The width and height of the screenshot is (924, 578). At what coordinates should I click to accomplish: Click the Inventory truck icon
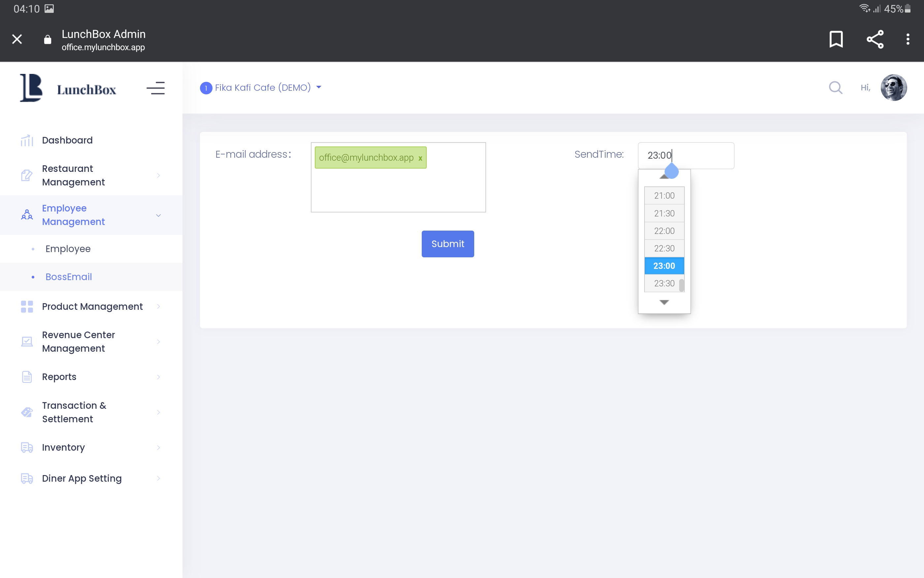click(27, 447)
